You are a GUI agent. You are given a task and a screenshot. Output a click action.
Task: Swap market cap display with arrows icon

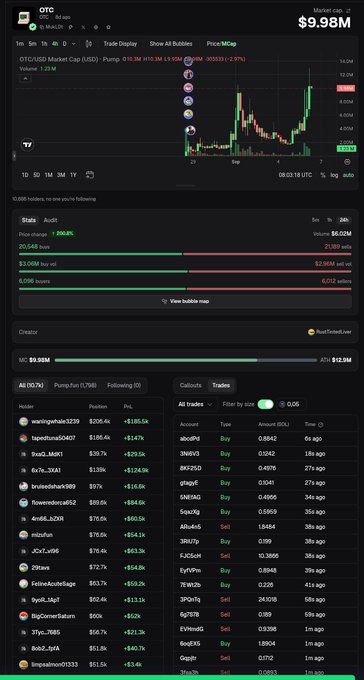pos(348,10)
